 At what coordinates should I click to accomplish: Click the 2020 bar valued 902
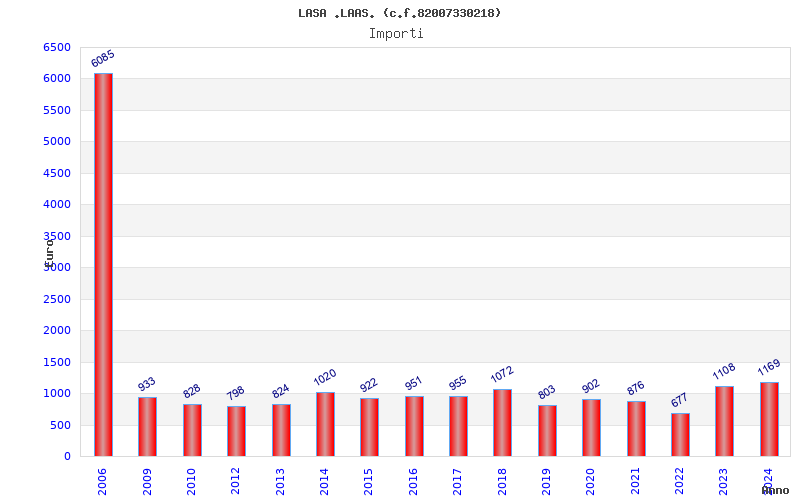591,428
